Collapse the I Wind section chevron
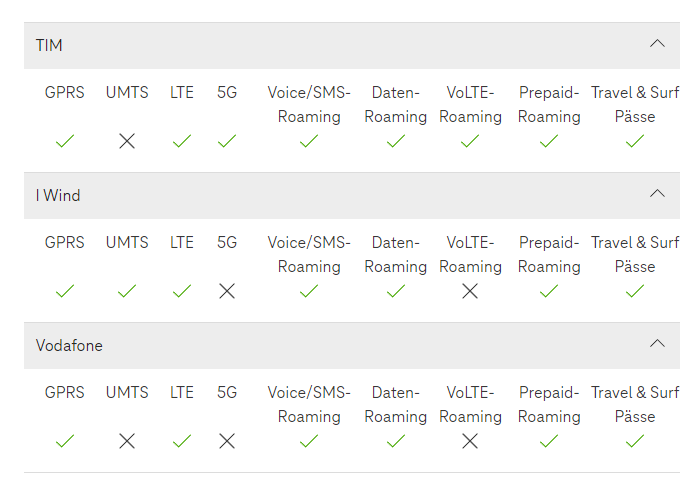697x482 pixels. (x=657, y=194)
